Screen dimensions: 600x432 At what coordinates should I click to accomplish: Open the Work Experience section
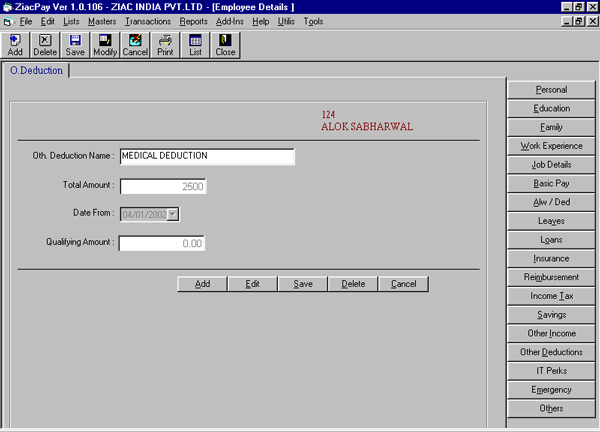(551, 146)
